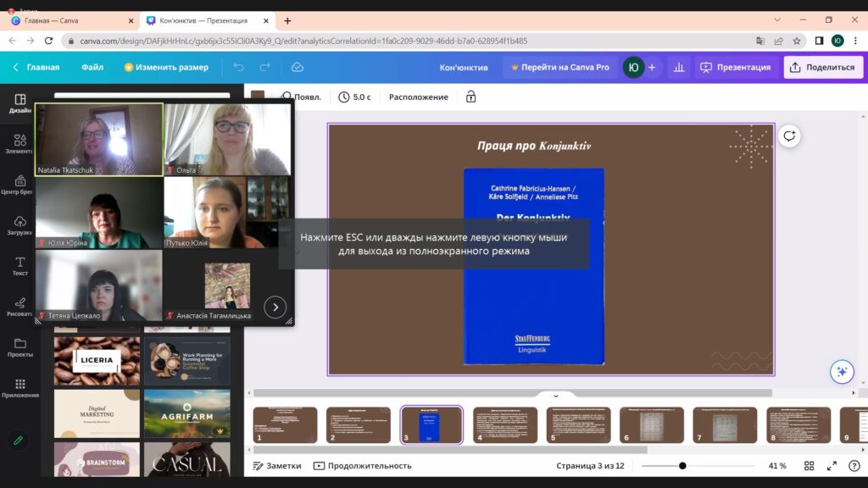
Task: Select slide 5 thumbnail
Action: (578, 425)
